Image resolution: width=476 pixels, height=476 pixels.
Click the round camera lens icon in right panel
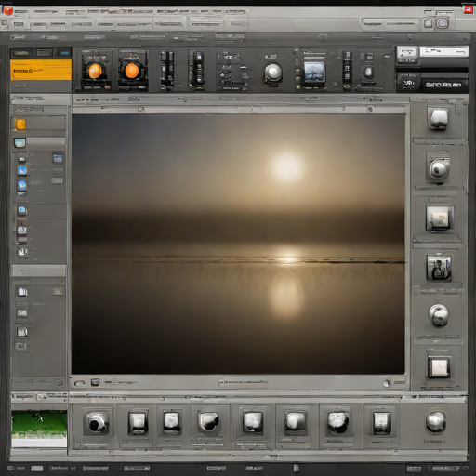click(x=439, y=169)
